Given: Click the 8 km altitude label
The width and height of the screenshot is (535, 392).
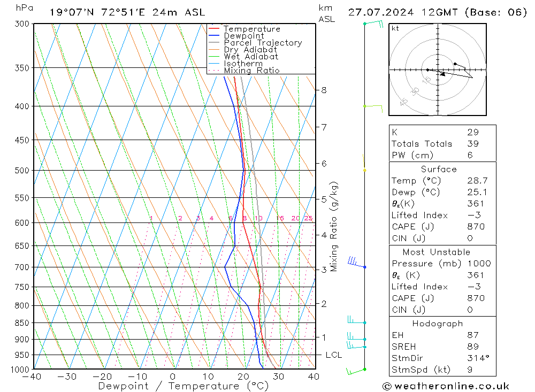Looking at the screenshot, I should (324, 90).
